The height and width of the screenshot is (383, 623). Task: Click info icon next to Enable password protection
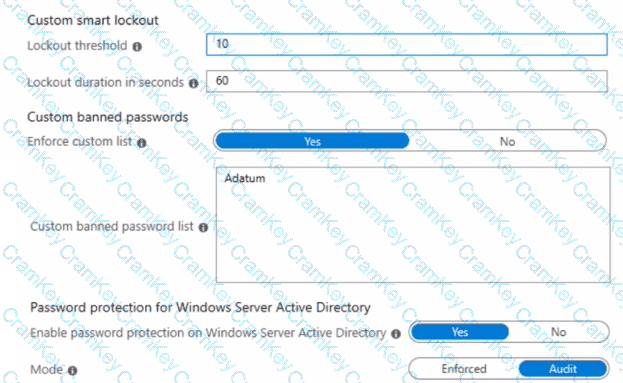tap(396, 334)
